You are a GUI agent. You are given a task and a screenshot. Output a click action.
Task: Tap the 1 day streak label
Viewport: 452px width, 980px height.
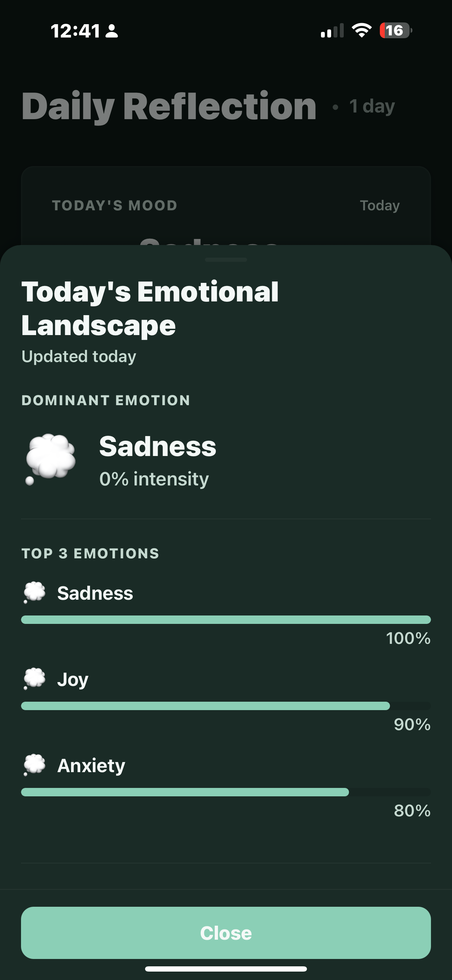[x=372, y=107]
